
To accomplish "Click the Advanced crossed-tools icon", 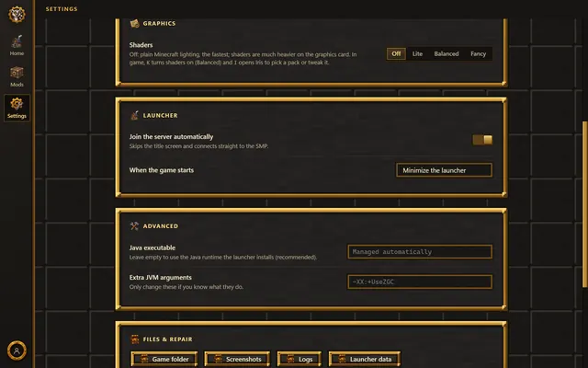I will click(134, 225).
